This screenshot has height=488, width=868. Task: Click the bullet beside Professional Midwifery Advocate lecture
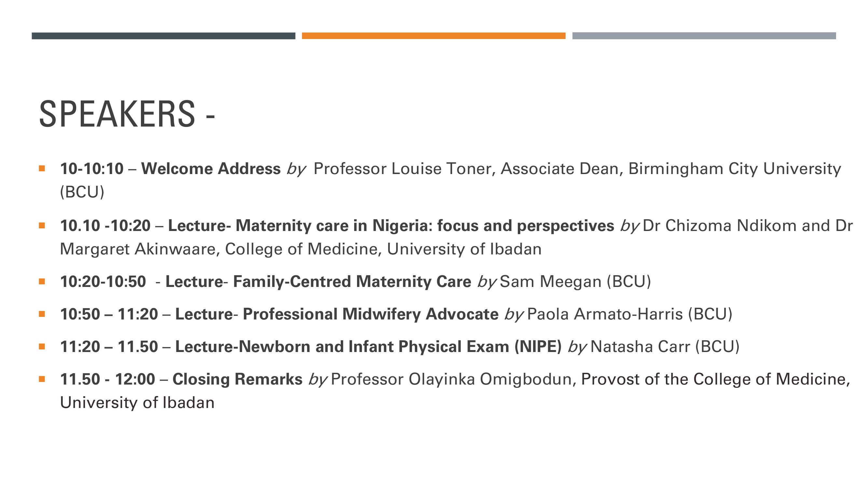42,314
